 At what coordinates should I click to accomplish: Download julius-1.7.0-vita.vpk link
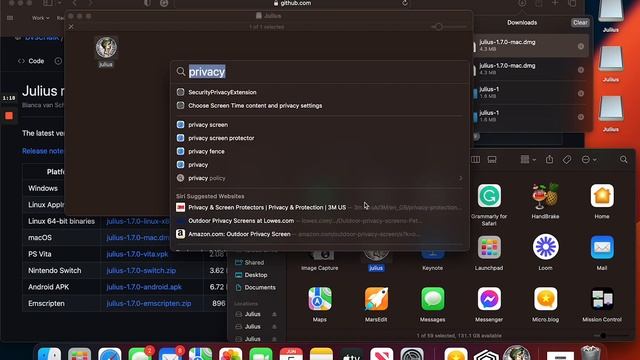tap(137, 254)
